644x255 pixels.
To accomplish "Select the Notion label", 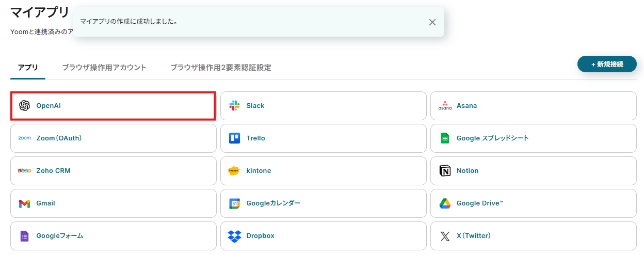I will point(468,170).
